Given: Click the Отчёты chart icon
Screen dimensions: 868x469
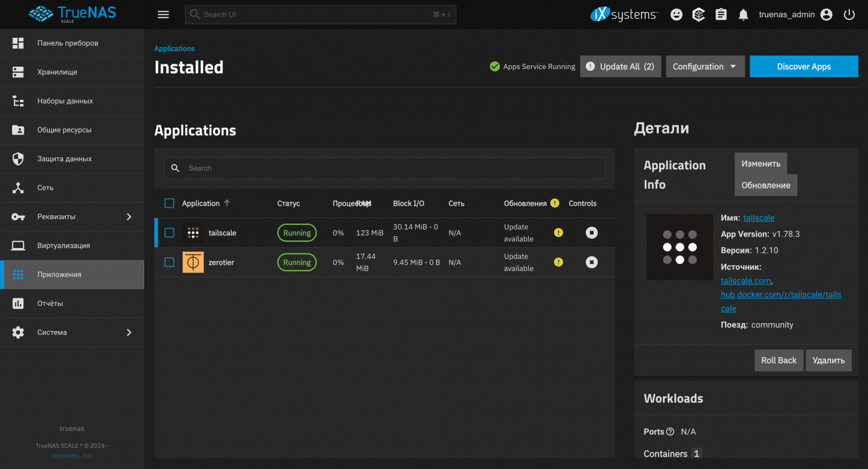Looking at the screenshot, I should click(x=18, y=303).
